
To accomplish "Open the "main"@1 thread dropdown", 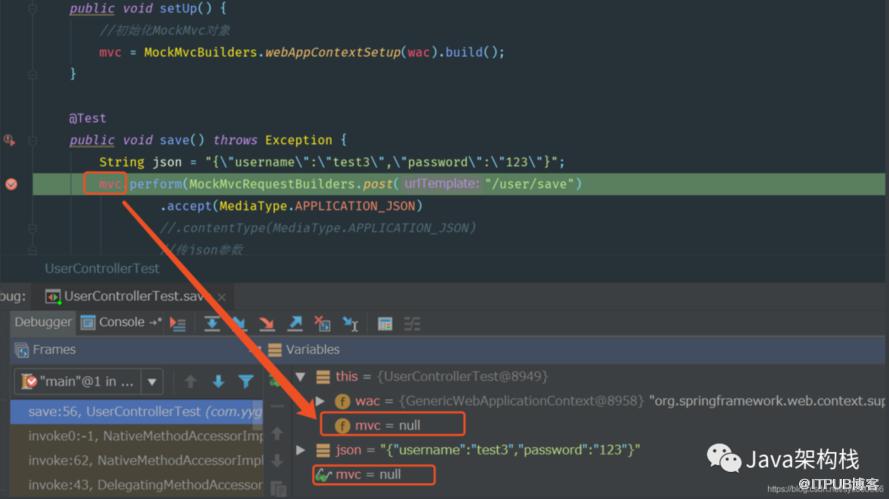I will pos(152,382).
